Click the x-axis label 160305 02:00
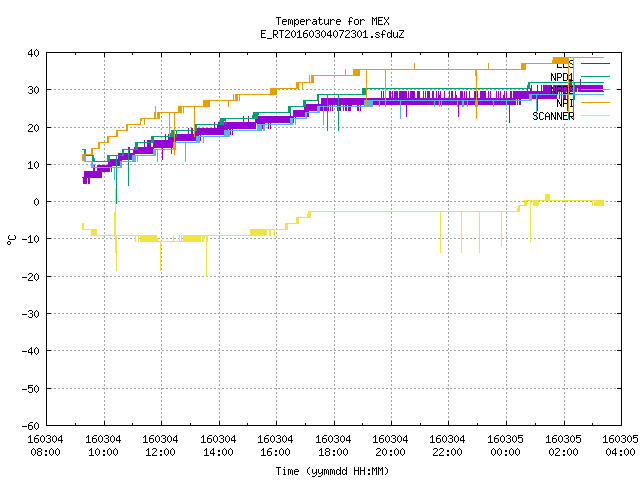This screenshot has width=640, height=480. (564, 446)
